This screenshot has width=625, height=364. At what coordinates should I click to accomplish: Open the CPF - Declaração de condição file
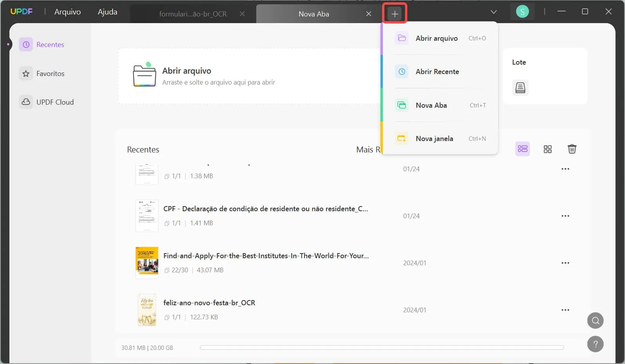[266, 209]
